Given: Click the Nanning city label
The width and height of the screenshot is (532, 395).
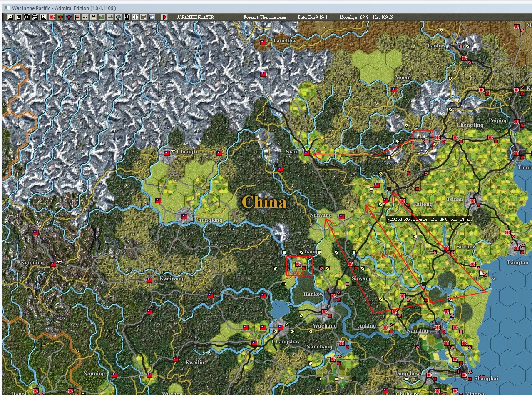Looking at the screenshot, I should point(94,373).
